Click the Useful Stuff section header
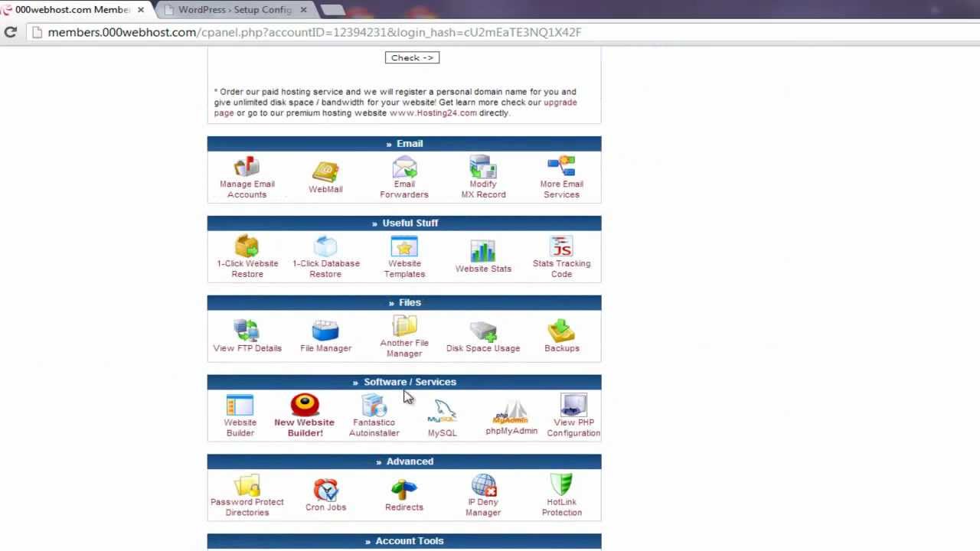The width and height of the screenshot is (980, 551). pos(404,223)
